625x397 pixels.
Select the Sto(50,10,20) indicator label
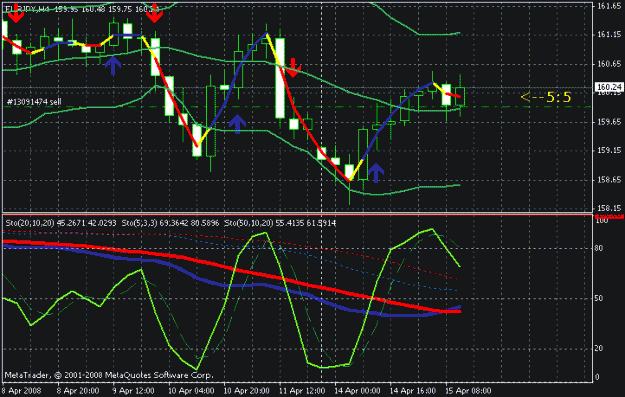pos(280,223)
